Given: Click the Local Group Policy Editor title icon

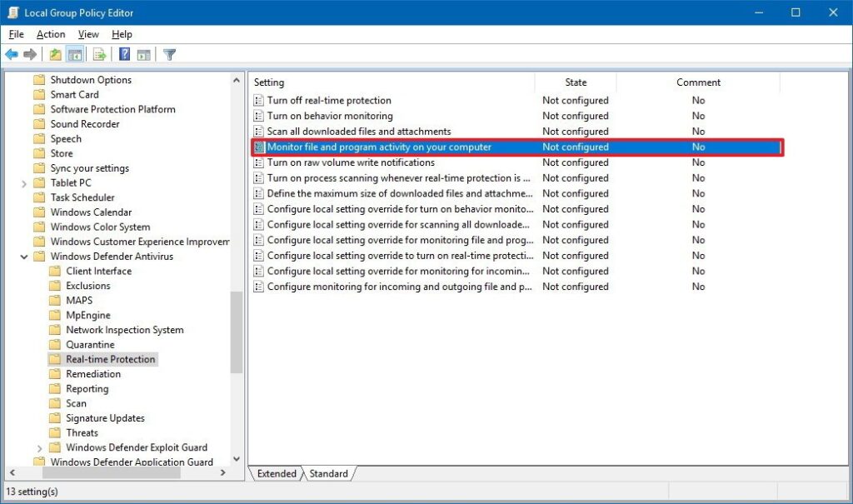Looking at the screenshot, I should [x=13, y=12].
